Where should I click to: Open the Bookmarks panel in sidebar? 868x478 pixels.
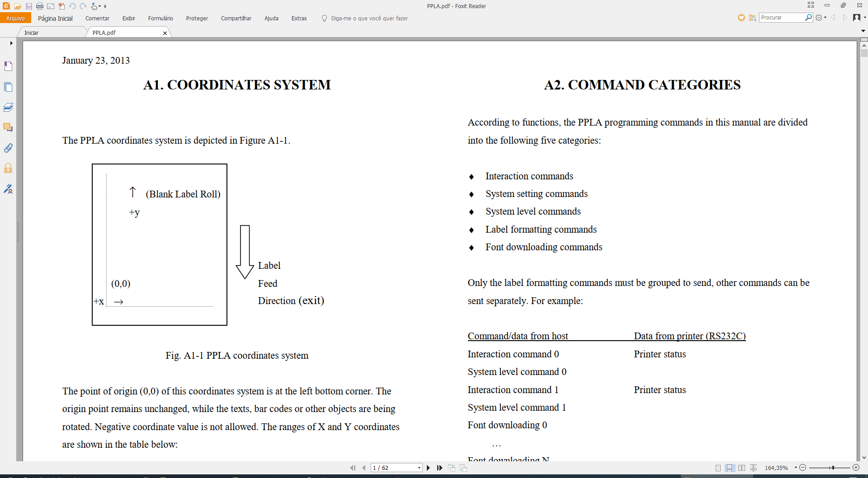tap(8, 66)
